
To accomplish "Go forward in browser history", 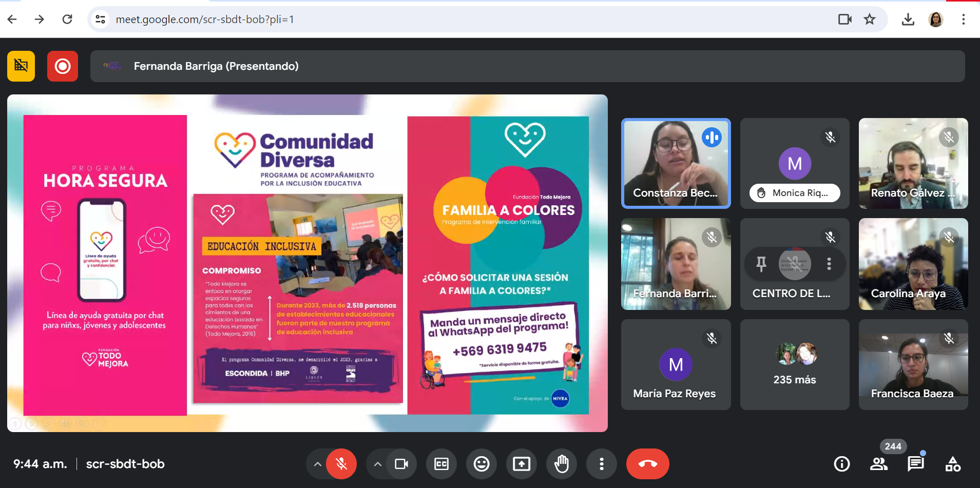I will tap(39, 19).
